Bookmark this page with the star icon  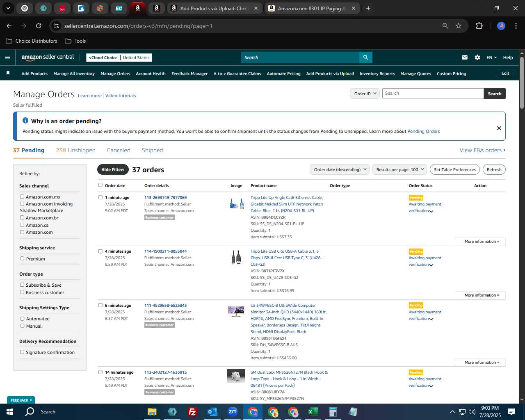point(459,26)
